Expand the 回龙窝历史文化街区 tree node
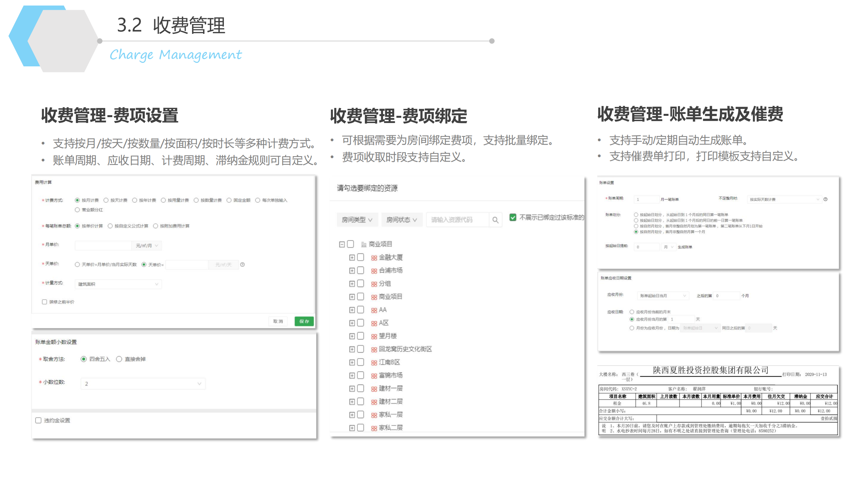The image size is (868, 488). pyautogui.click(x=352, y=349)
